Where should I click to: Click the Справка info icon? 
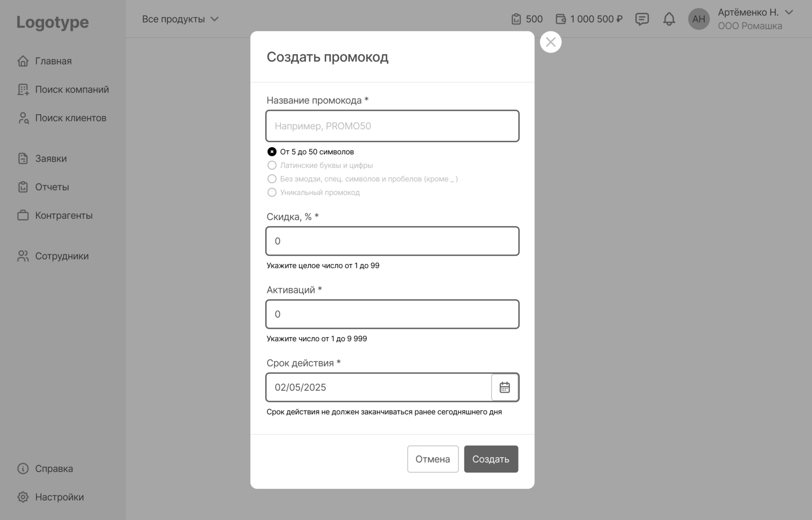pos(23,468)
